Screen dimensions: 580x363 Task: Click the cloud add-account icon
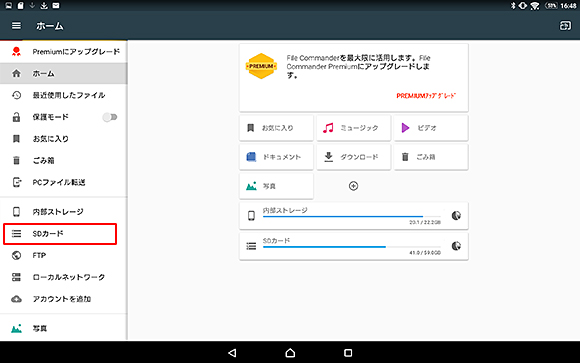pyautogui.click(x=16, y=299)
